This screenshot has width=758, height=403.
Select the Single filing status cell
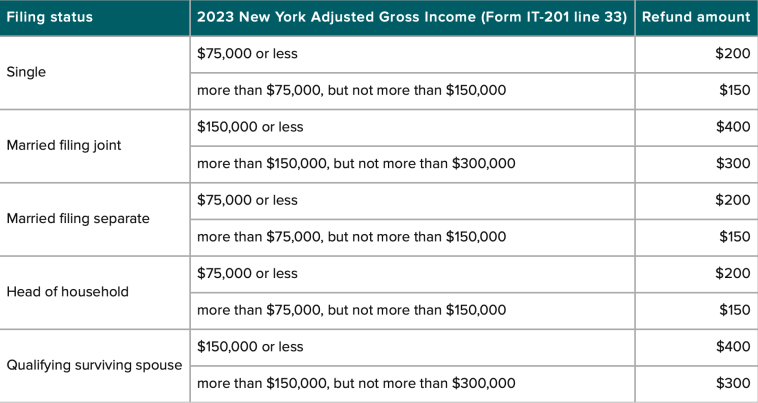coord(27,72)
